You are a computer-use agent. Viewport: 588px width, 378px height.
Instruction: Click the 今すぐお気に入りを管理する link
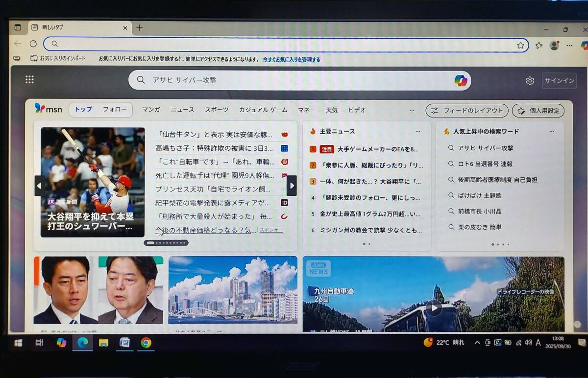(x=293, y=59)
